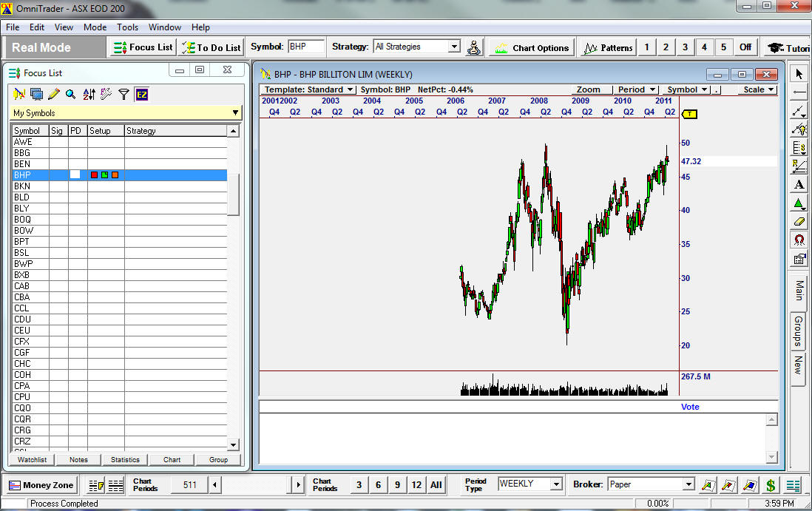
Task: Open the Mode menu
Action: pos(95,27)
